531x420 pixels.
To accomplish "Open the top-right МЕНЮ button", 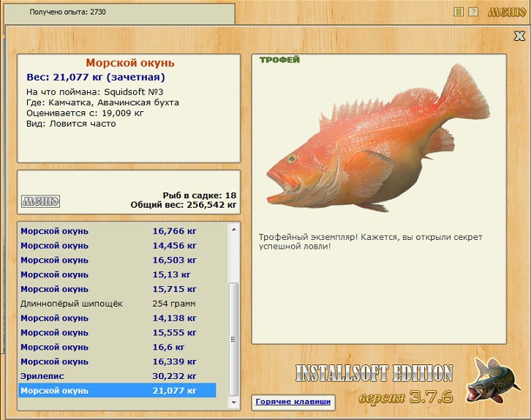I will pos(507,12).
